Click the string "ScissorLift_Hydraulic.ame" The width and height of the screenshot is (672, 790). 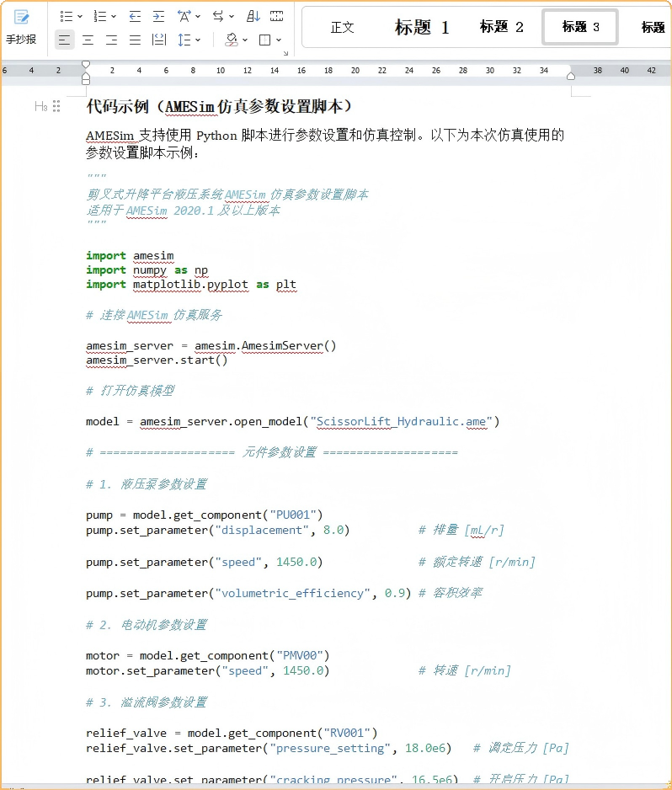coord(402,422)
